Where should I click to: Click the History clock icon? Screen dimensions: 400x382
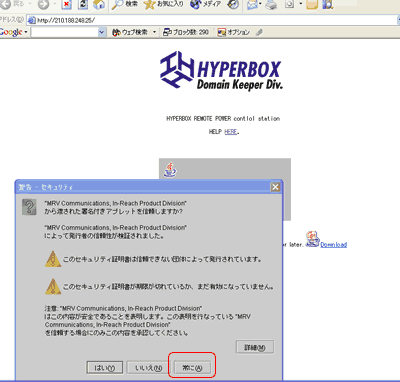pyautogui.click(x=233, y=4)
